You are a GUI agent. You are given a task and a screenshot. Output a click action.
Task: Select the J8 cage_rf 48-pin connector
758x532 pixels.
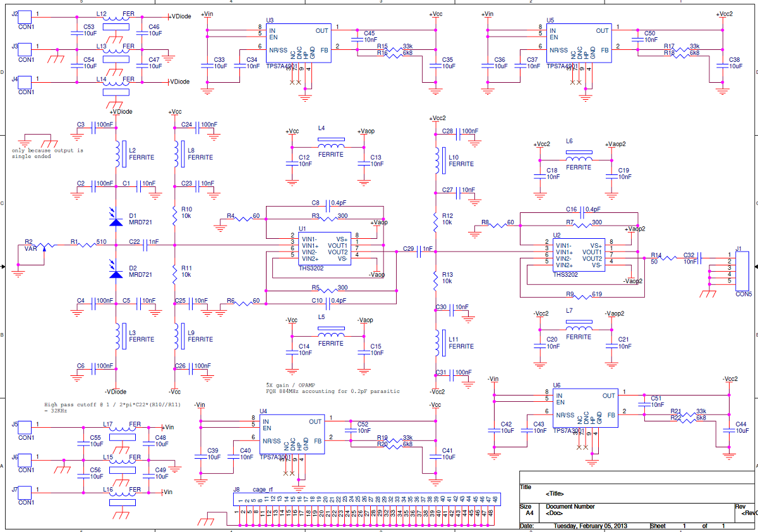[368, 499]
